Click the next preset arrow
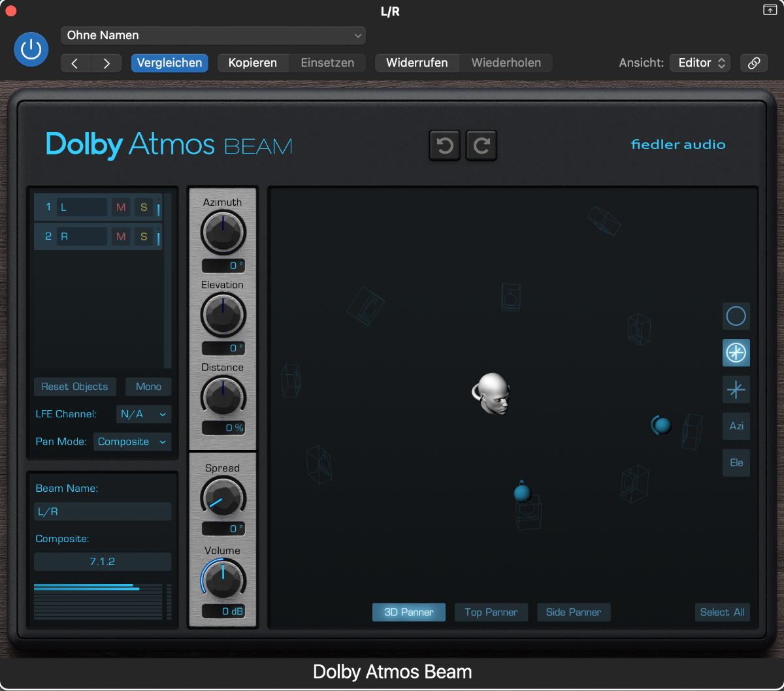784x691 pixels. pyautogui.click(x=106, y=63)
